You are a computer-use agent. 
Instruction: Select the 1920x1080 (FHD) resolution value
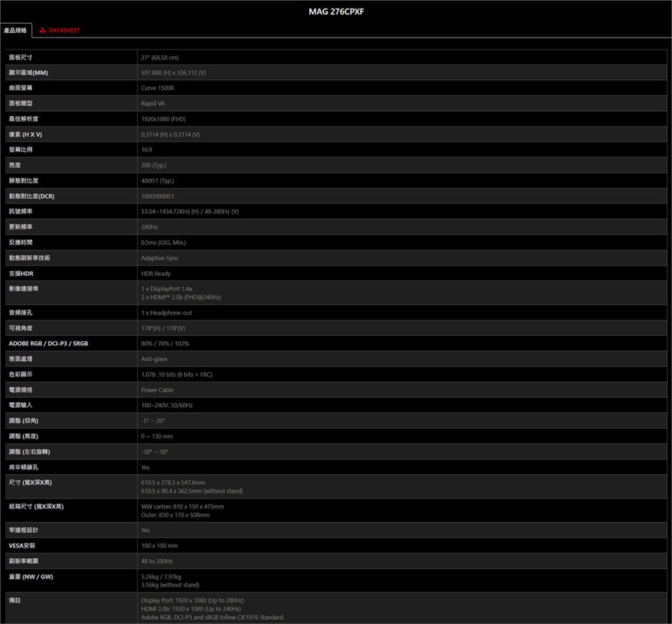pos(163,119)
